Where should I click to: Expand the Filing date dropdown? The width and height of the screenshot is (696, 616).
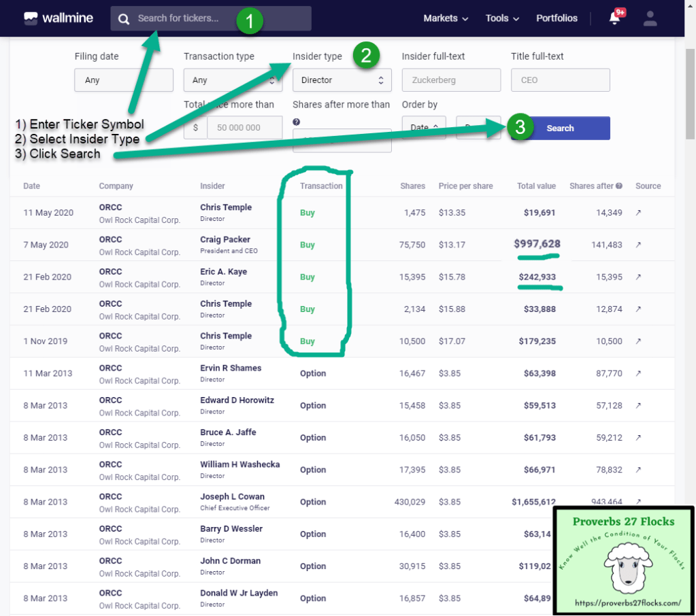pos(123,80)
